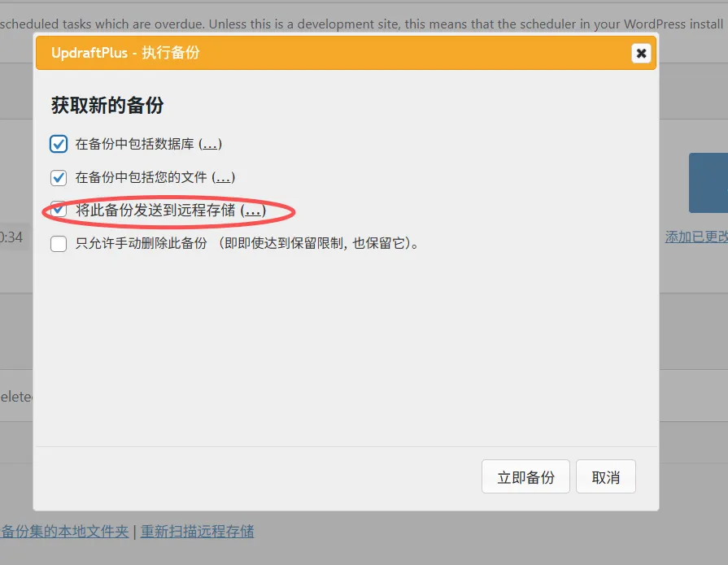Open the 添加已更改 link on the right
728x565 pixels.
click(696, 237)
